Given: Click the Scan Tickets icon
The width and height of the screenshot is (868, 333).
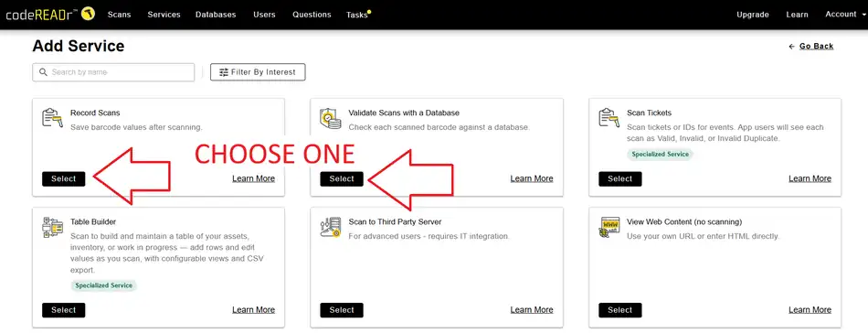Looking at the screenshot, I should tap(609, 119).
